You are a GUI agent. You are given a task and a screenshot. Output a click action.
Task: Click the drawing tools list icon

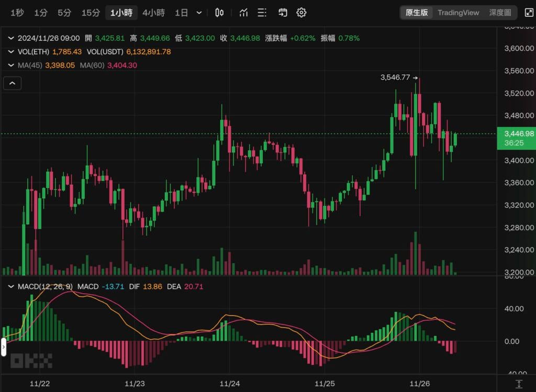[x=262, y=13]
